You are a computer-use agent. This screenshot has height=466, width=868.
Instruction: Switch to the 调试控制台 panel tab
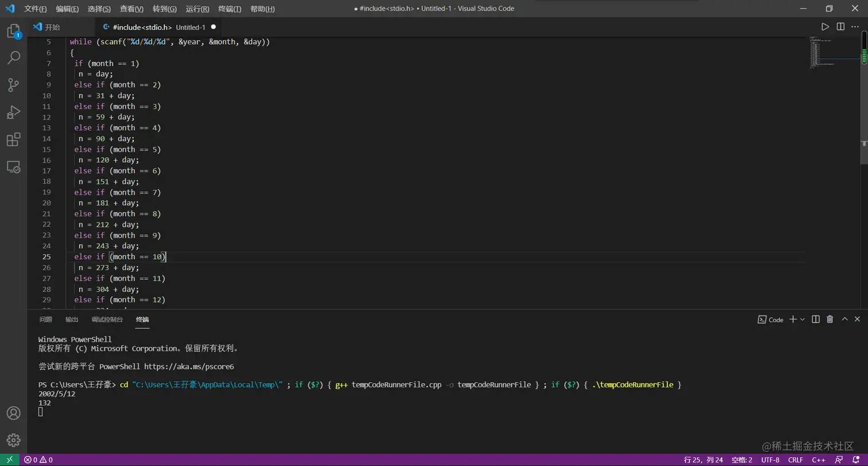[107, 319]
